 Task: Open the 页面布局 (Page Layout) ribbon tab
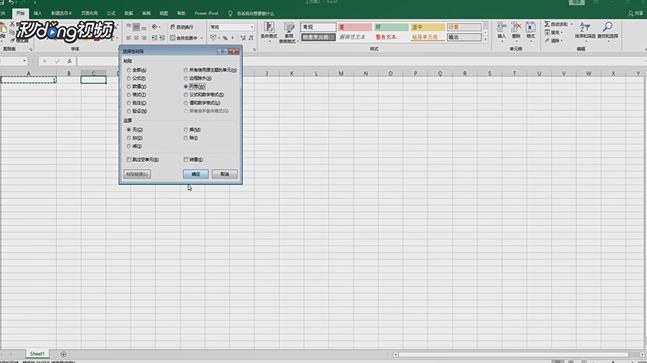90,14
